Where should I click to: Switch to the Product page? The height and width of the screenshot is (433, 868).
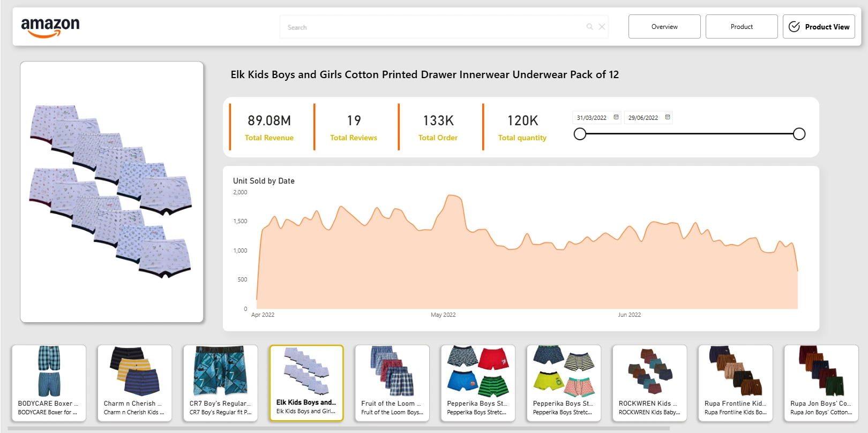click(x=742, y=27)
